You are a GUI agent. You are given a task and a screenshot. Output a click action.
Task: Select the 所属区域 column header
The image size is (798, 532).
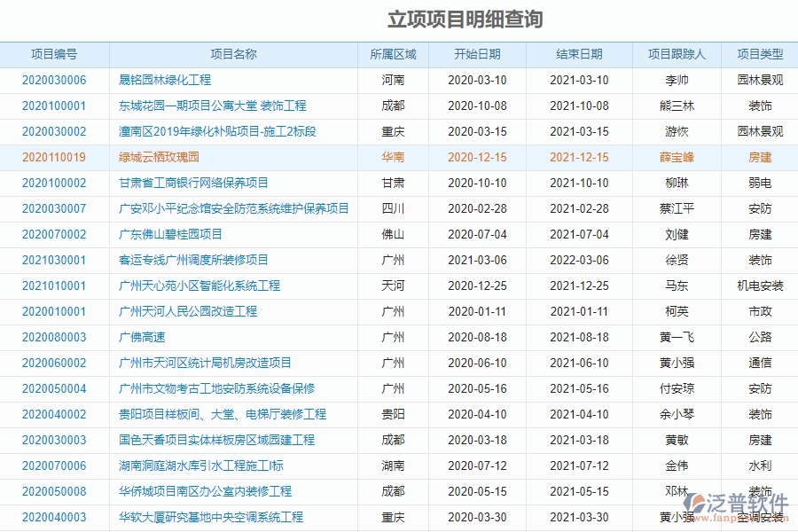(x=394, y=53)
